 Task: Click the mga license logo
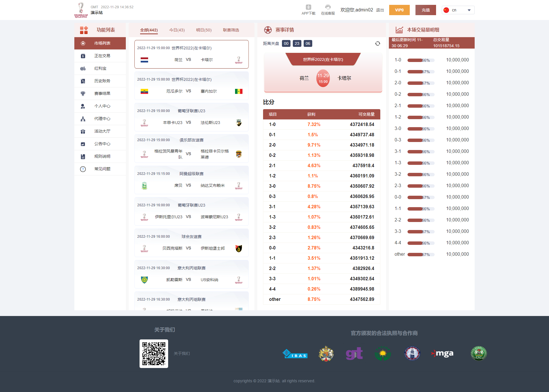pos(442,354)
